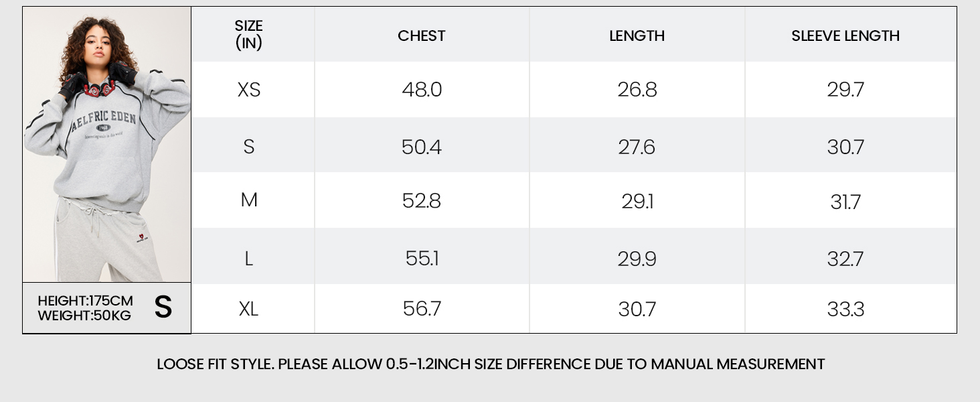Choose the XL size row label
Viewport: 980px width, 402px height.
coord(248,309)
